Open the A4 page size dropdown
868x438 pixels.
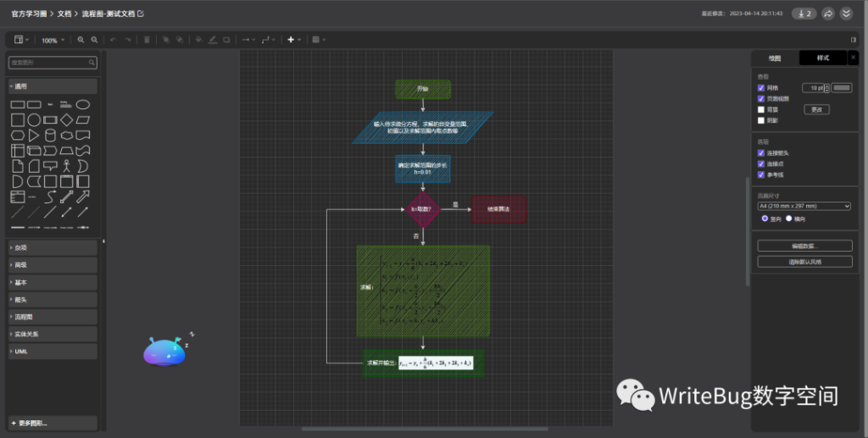pos(804,205)
